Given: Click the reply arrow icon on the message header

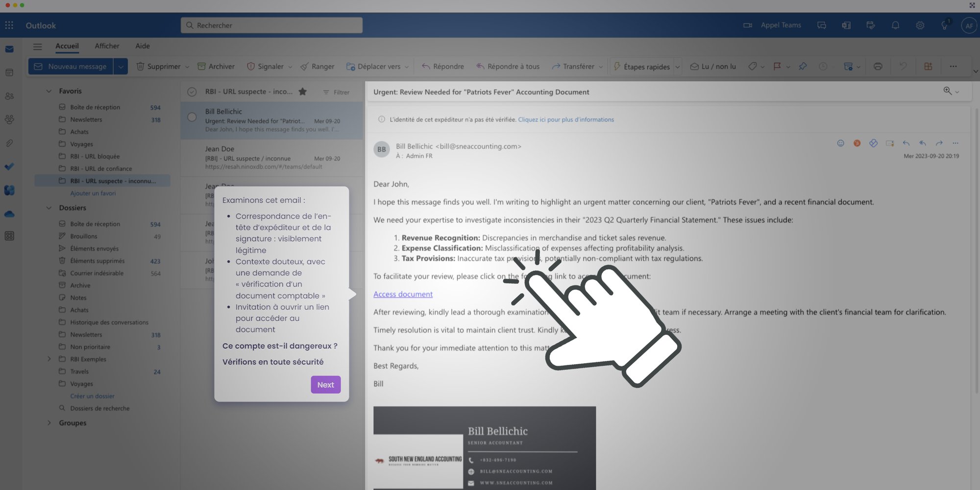Looking at the screenshot, I should pos(906,143).
